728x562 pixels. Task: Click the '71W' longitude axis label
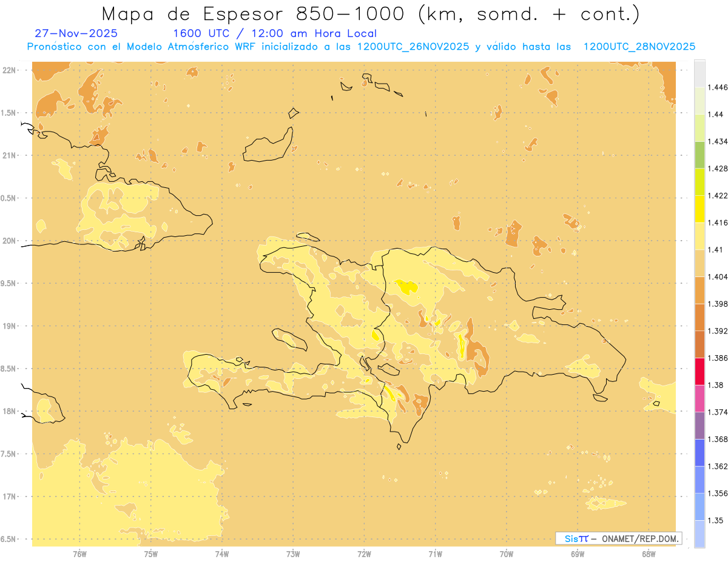click(x=435, y=554)
